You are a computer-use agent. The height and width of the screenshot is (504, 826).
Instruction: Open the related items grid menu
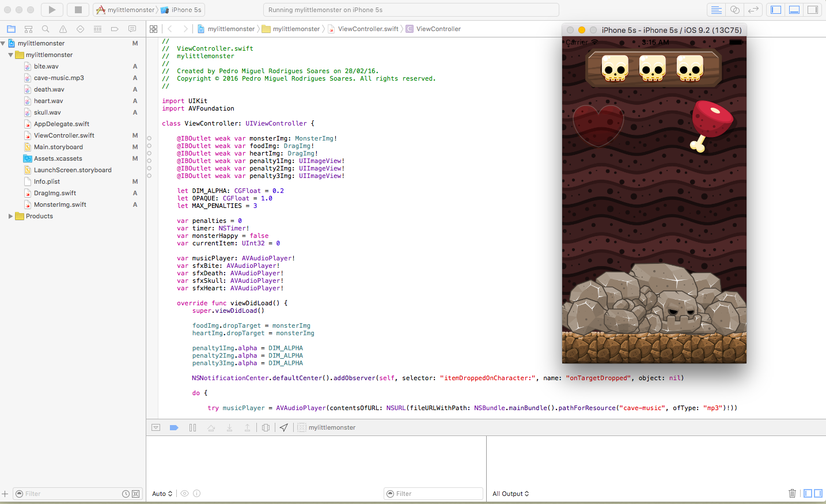153,29
